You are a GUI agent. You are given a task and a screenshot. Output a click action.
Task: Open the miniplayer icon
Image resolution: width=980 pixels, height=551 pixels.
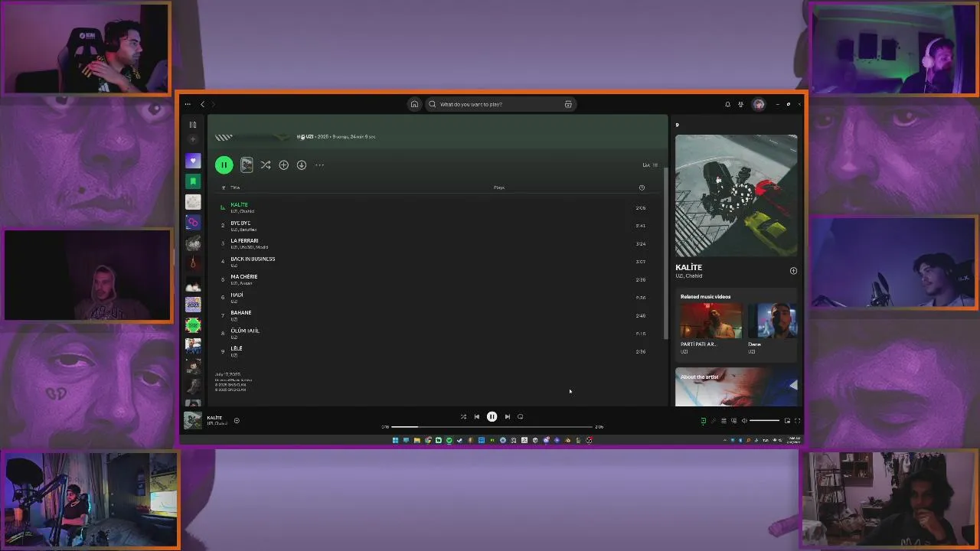pyautogui.click(x=787, y=421)
